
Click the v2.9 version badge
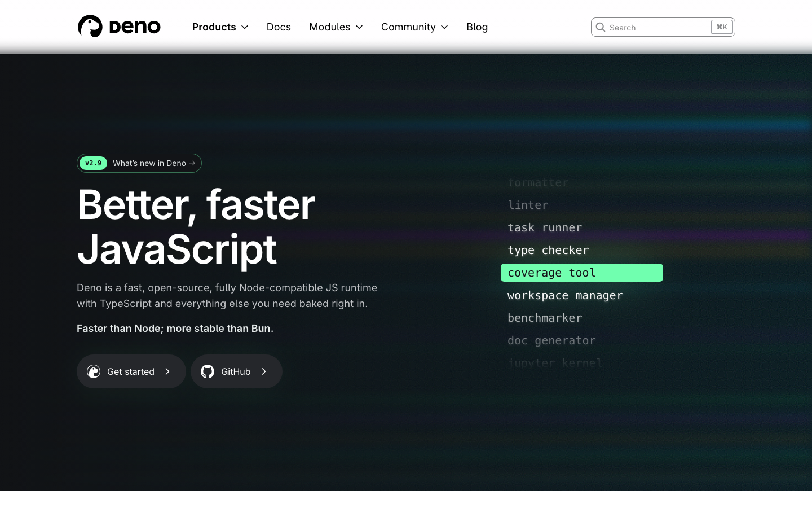point(93,163)
